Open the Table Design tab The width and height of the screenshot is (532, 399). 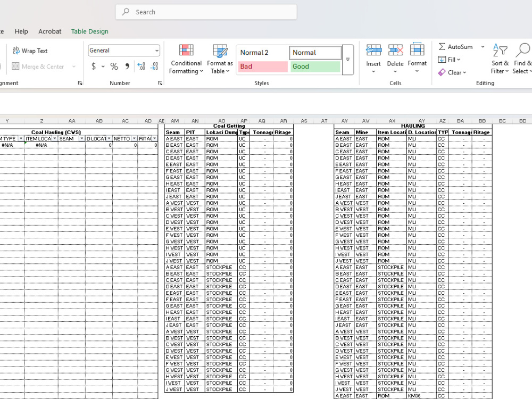click(89, 31)
